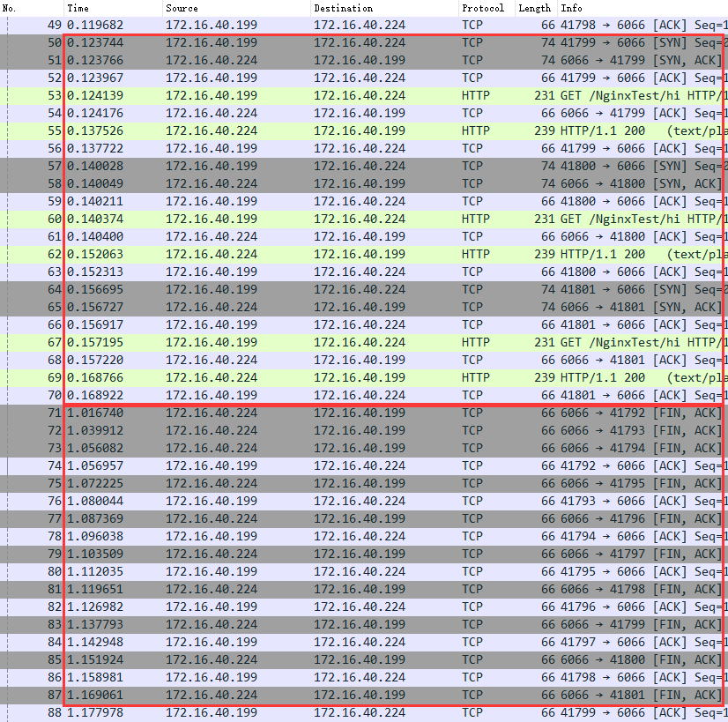Viewport: 728px width, 722px height.
Task: Select packet 87 FIN, ACK to 41801
Action: coord(364,696)
